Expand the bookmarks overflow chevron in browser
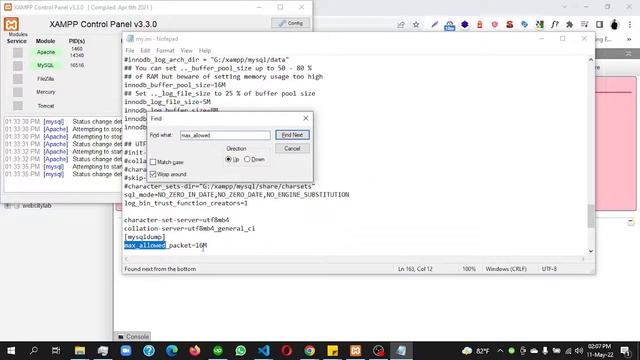The image size is (640, 360). point(629,40)
